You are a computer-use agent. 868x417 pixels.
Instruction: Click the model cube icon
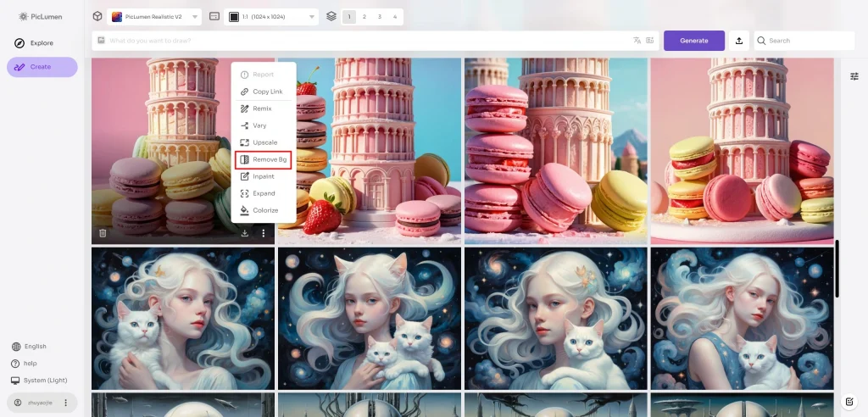(x=97, y=17)
